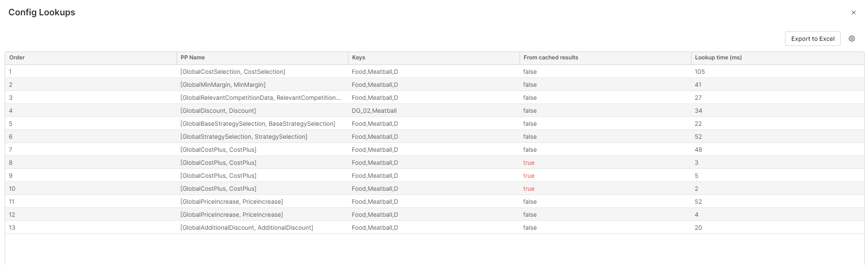Click the Export to Excel button
The height and width of the screenshot is (265, 868).
(x=812, y=39)
